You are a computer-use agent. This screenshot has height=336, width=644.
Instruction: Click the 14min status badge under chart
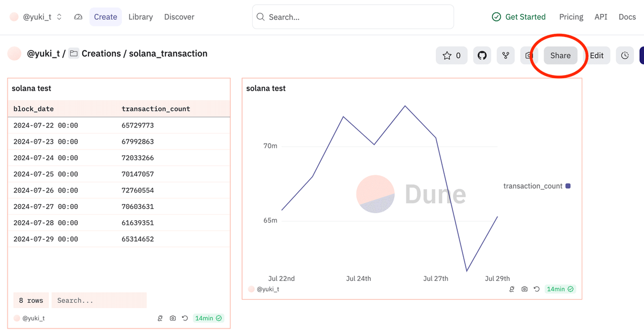click(x=560, y=289)
